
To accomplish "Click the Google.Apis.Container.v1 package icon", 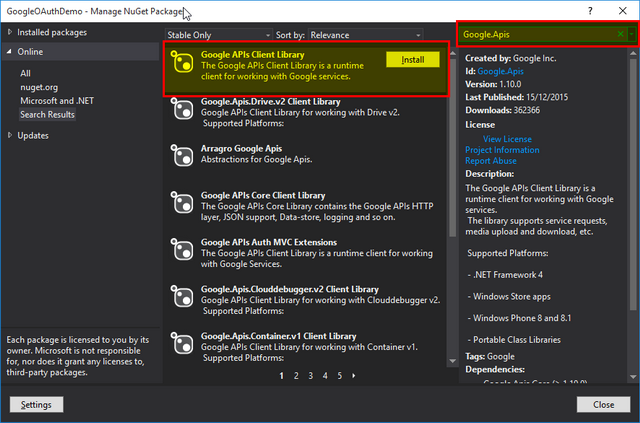I will coord(182,343).
